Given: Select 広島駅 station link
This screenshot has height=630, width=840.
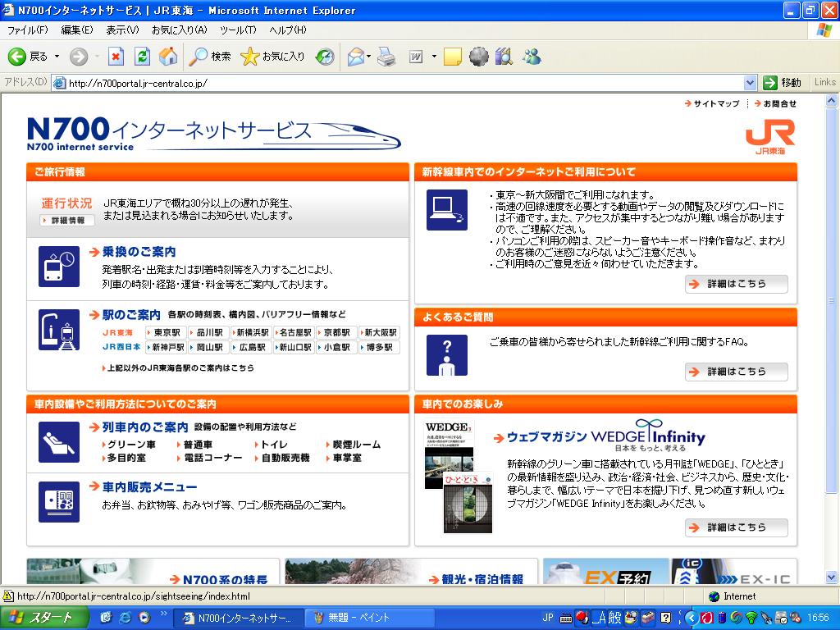Looking at the screenshot, I should point(252,347).
